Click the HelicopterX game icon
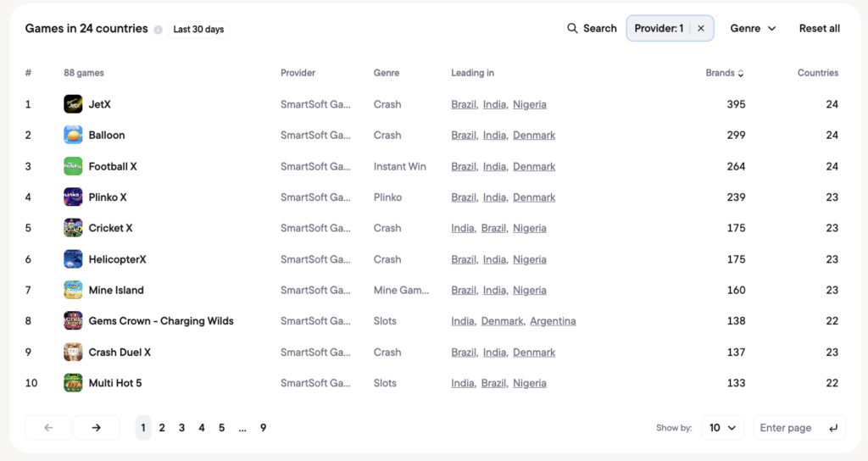This screenshot has height=461, width=868. point(73,259)
